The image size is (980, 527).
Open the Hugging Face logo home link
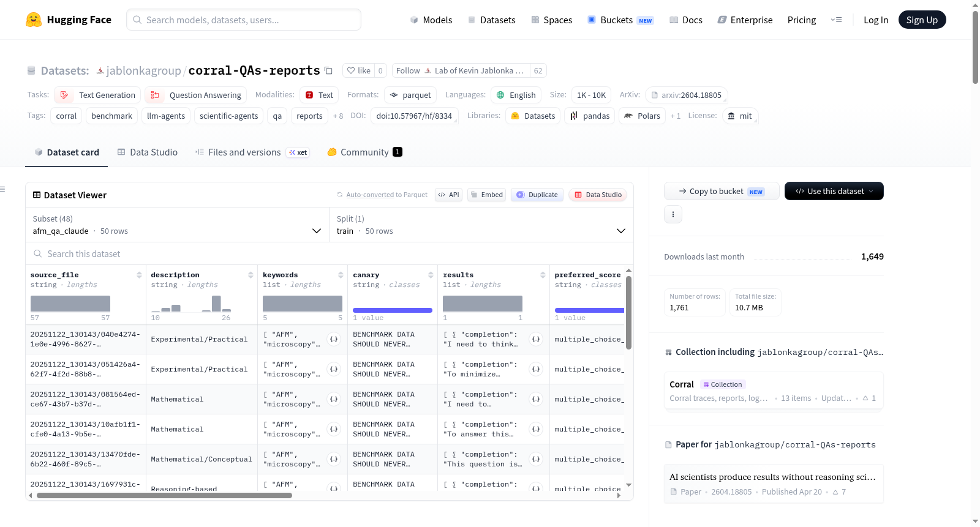[69, 20]
